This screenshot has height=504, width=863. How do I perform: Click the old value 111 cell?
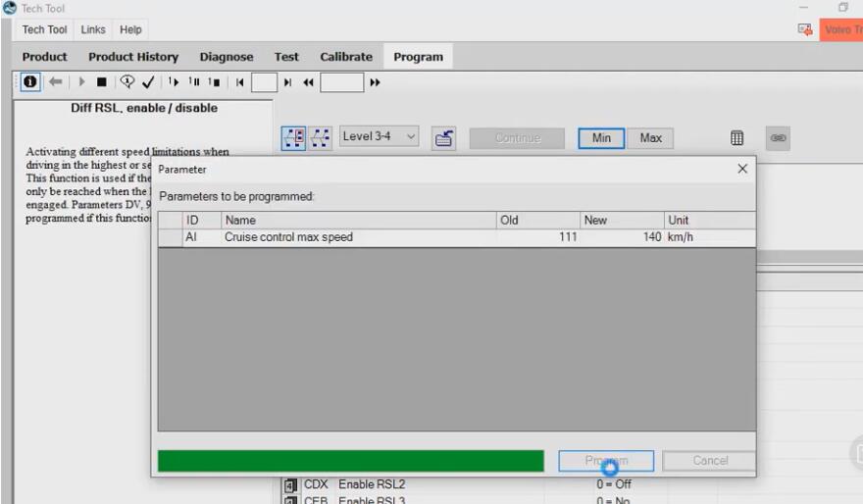(x=537, y=237)
